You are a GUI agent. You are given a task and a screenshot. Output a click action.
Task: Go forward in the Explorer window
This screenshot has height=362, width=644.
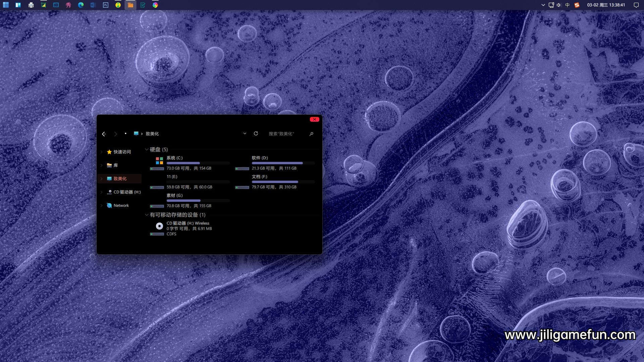coord(115,134)
